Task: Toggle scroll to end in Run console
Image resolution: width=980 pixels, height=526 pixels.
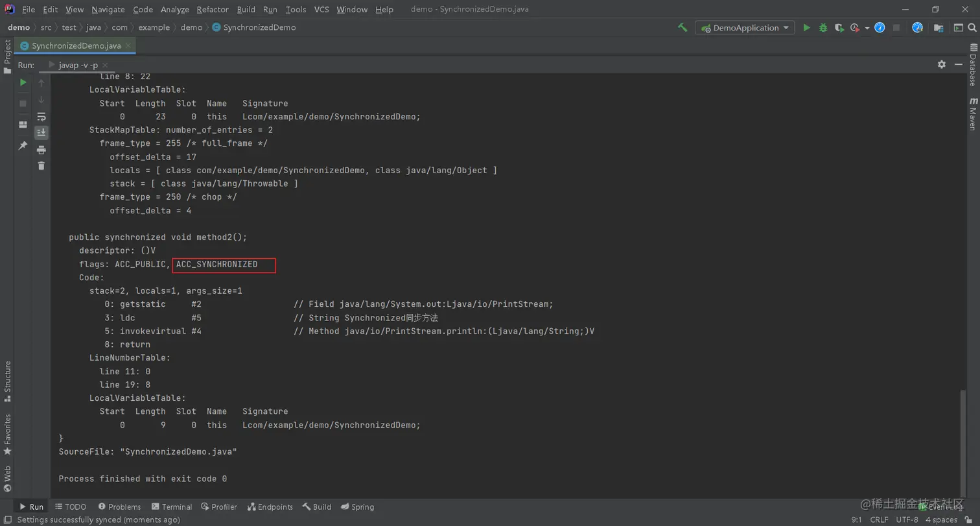Action: 41,132
